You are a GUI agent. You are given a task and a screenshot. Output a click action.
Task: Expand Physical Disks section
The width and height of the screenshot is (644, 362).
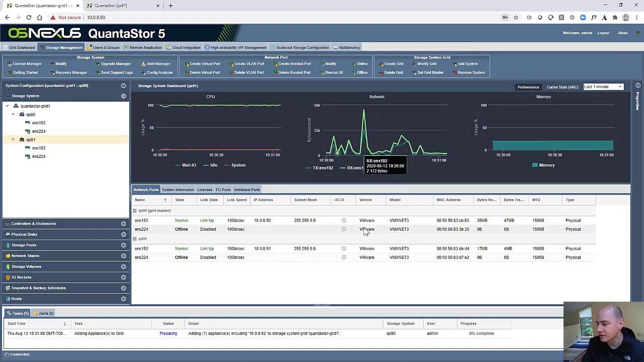(x=123, y=234)
